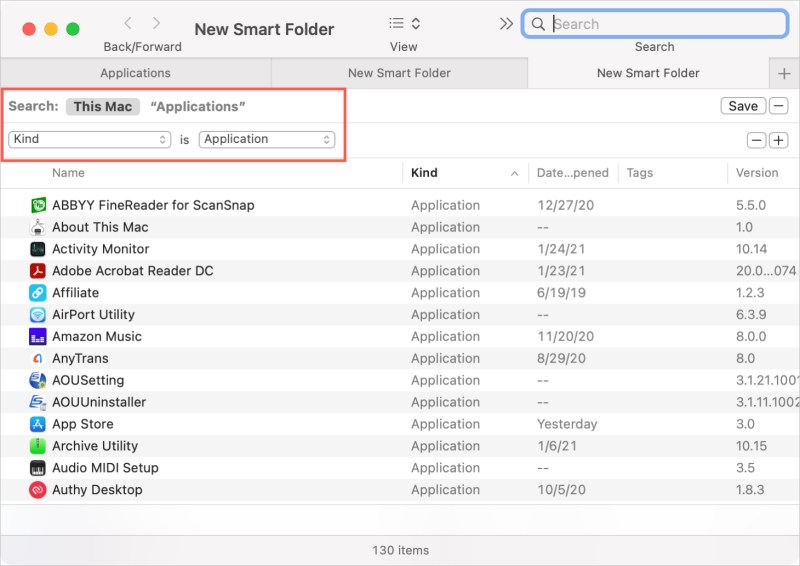
Task: Click the AnyTrans app icon
Action: tap(38, 358)
